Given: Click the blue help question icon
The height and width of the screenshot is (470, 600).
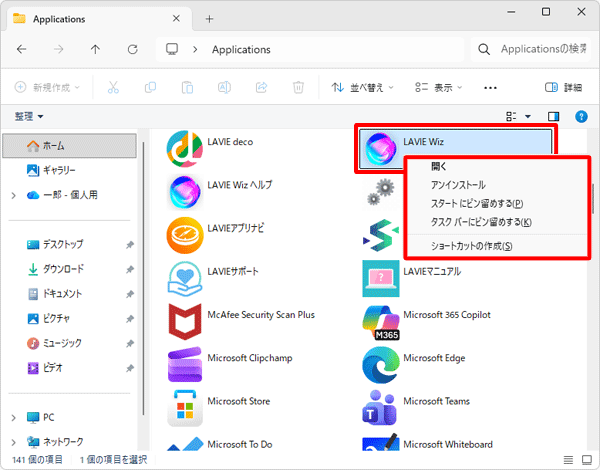Looking at the screenshot, I should (x=581, y=116).
